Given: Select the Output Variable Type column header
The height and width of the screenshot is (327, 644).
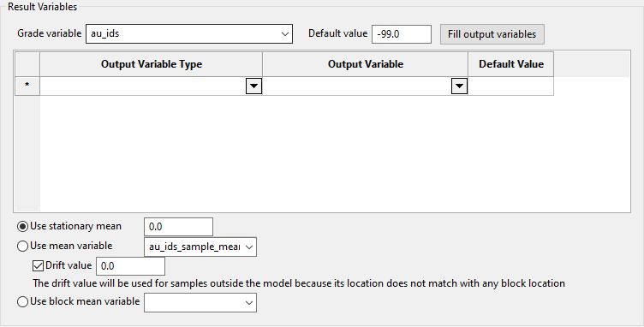Looking at the screenshot, I should [x=151, y=64].
